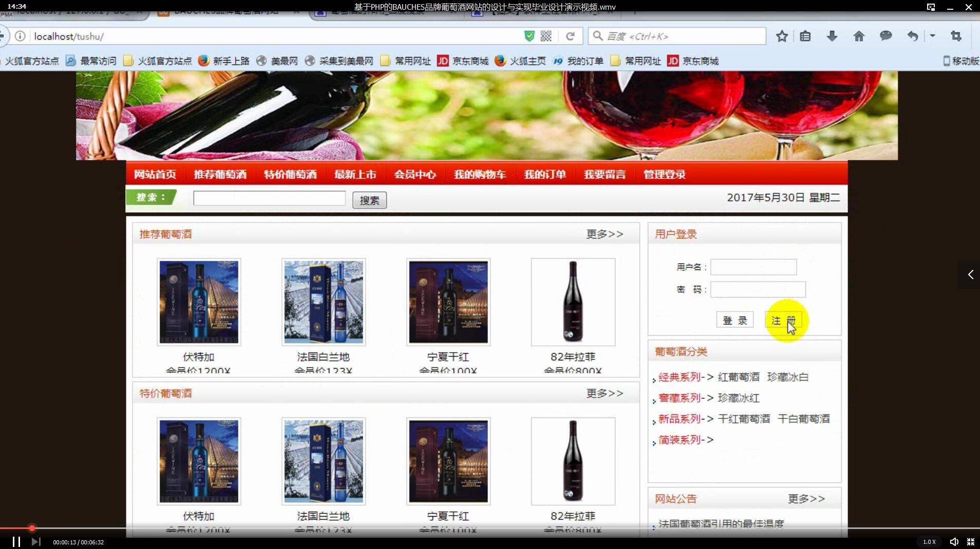Click the crop screenshot icon
980x549 pixels.
click(956, 36)
